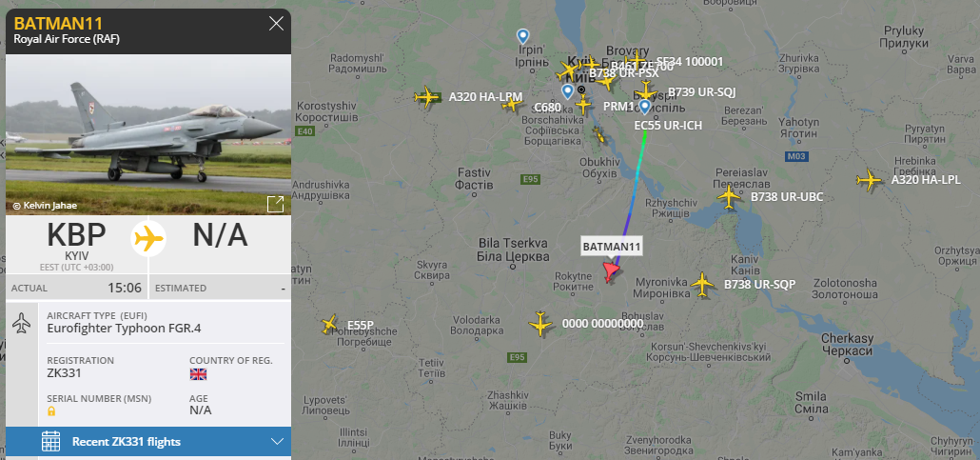Select the A320 HA-LPL aircraft icon

[x=869, y=180]
